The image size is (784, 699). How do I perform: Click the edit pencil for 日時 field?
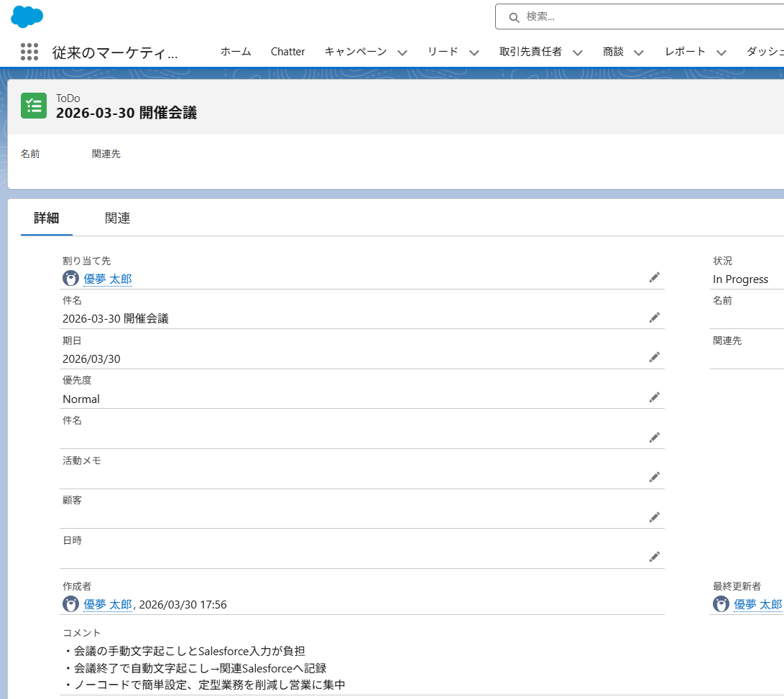tap(654, 556)
